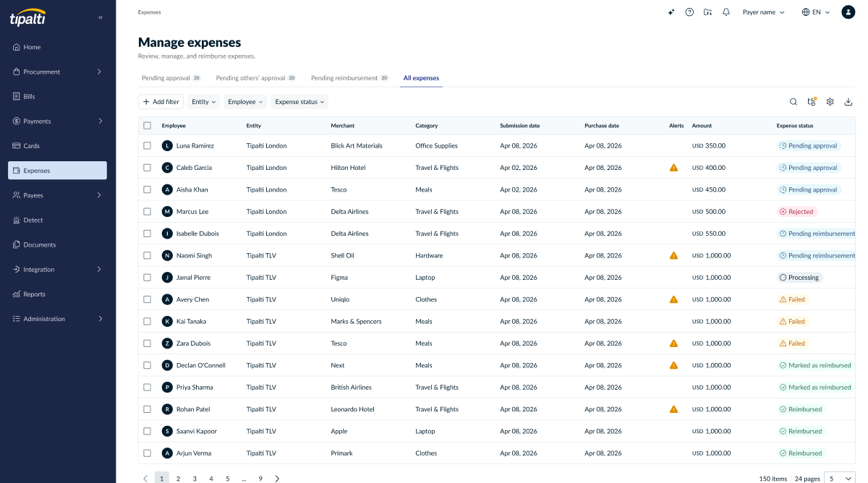Check the box for Jamal Pierre
Screen dimensions: 868x483
coord(147,278)
